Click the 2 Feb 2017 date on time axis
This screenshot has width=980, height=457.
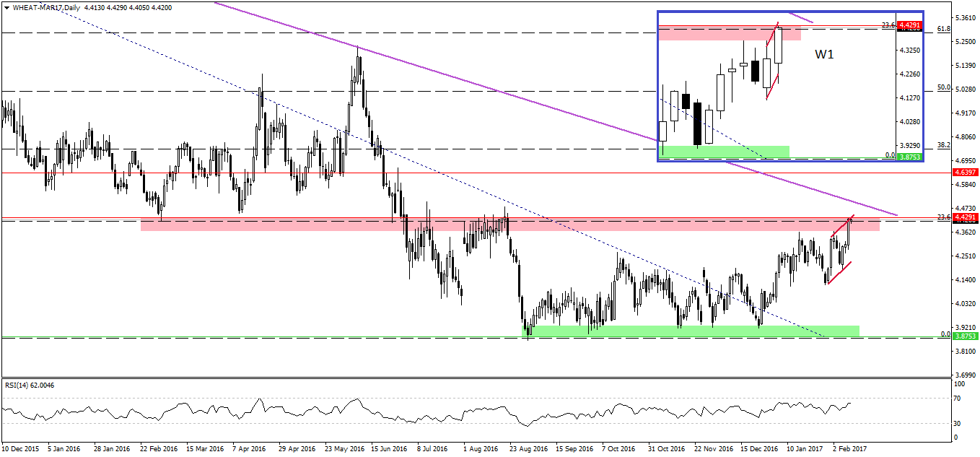pos(849,448)
